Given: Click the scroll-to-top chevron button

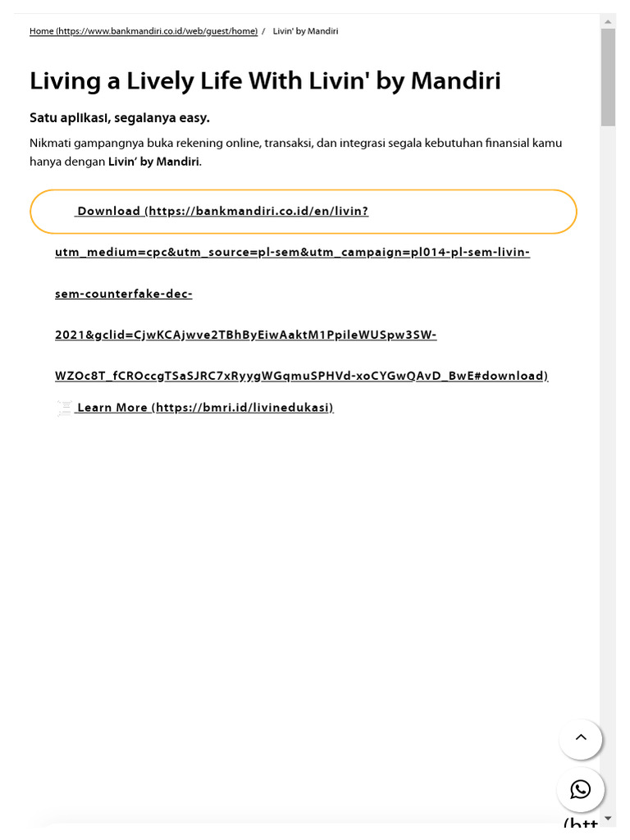Looking at the screenshot, I should [x=580, y=738].
